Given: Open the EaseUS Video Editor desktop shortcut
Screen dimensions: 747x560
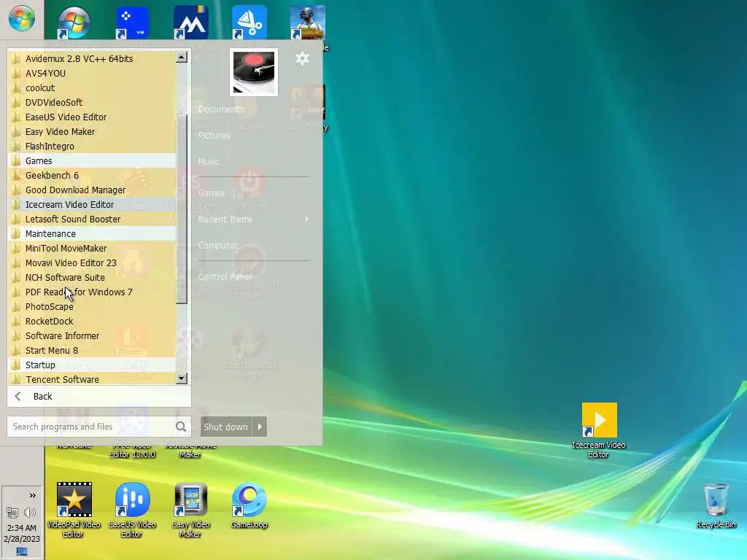Looking at the screenshot, I should point(132,510).
